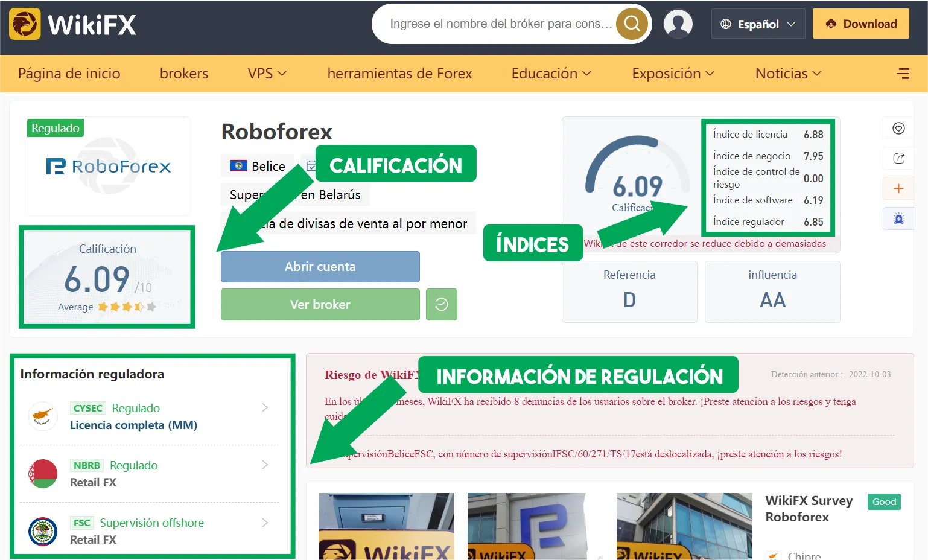Image resolution: width=928 pixels, height=560 pixels.
Task: Go to Página de inicio
Action: tap(69, 74)
